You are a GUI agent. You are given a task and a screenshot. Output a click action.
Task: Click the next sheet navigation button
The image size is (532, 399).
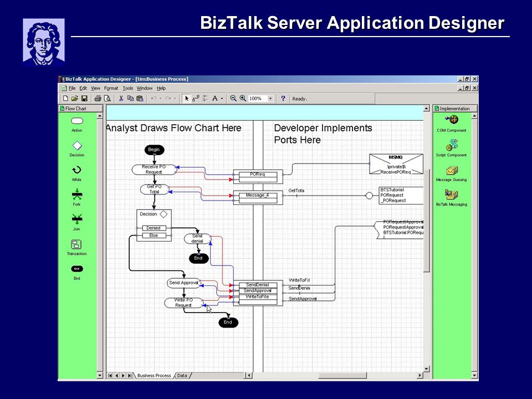tap(123, 376)
